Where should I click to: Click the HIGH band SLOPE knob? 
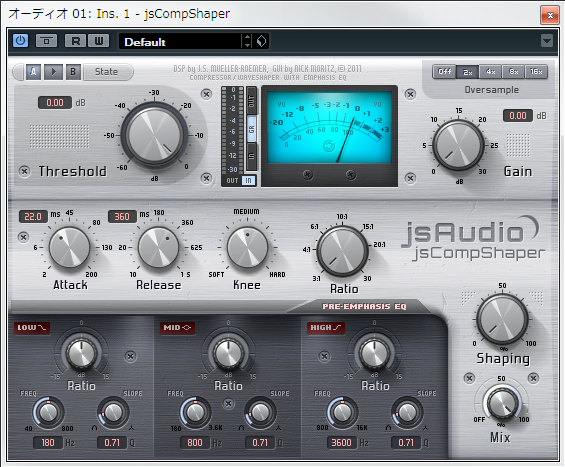click(x=407, y=412)
